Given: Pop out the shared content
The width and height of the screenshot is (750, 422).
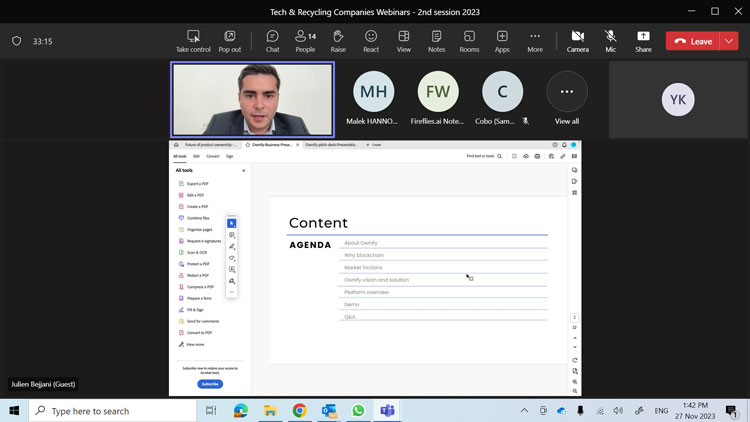Looking at the screenshot, I should point(230,40).
